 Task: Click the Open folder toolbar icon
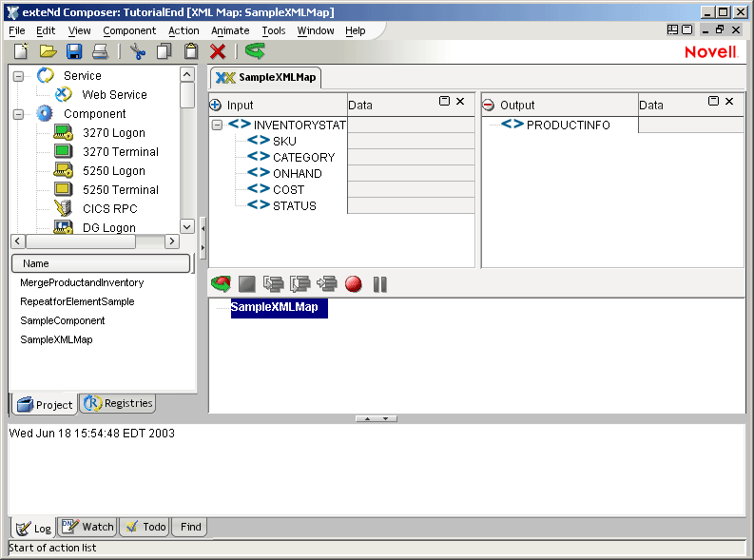pyautogui.click(x=48, y=51)
